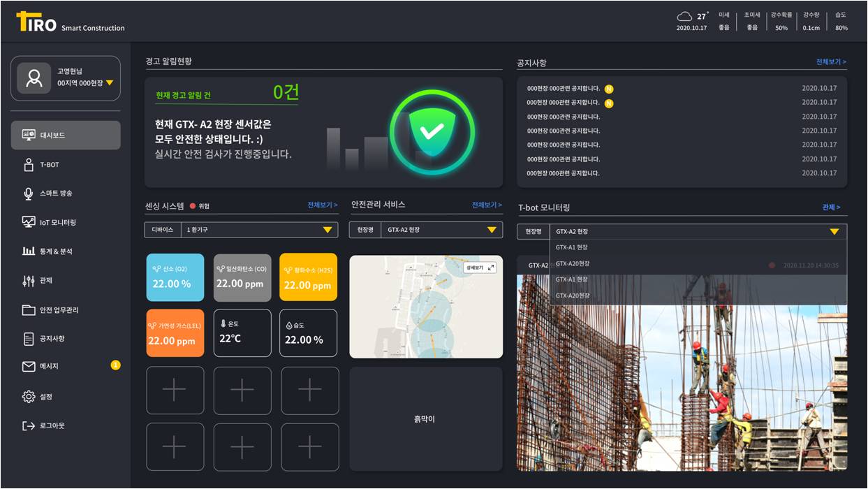Click the thermometer icon in the 온도 card
This screenshot has height=489, width=868.
click(x=223, y=324)
